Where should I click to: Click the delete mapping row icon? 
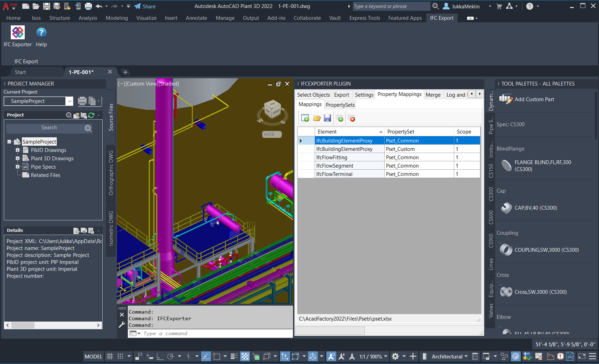351,119
